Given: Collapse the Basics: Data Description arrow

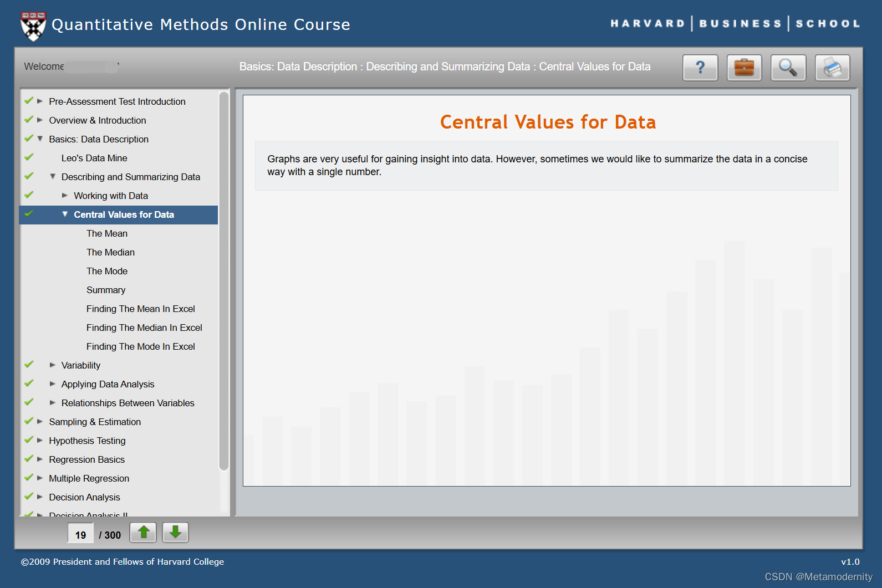Looking at the screenshot, I should click(40, 139).
